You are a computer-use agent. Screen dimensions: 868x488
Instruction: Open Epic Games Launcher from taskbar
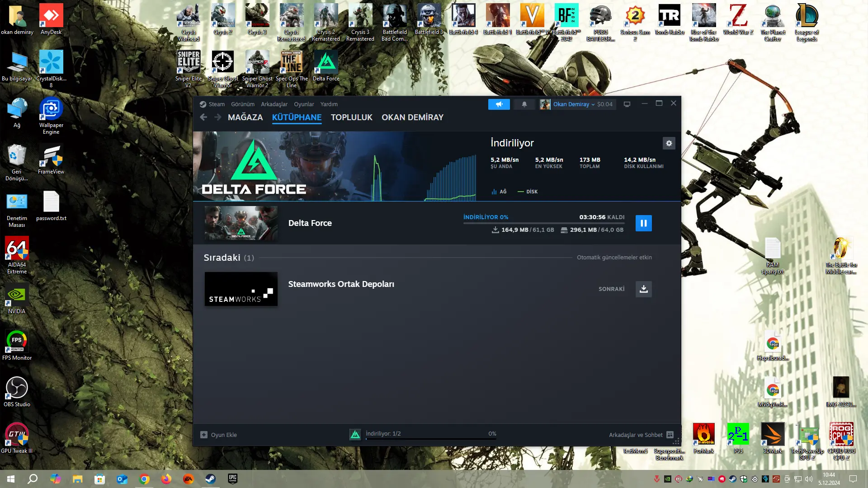tap(232, 479)
